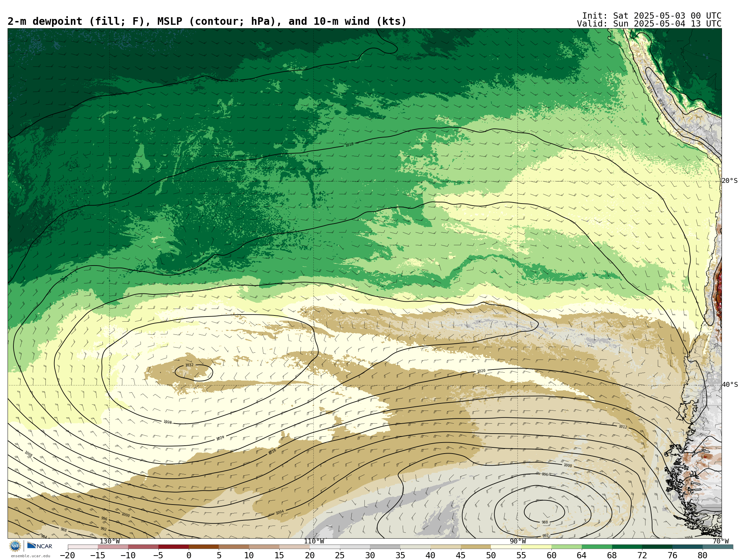Click the colorbar tick label '72'
The width and height of the screenshot is (744, 560).
(642, 555)
